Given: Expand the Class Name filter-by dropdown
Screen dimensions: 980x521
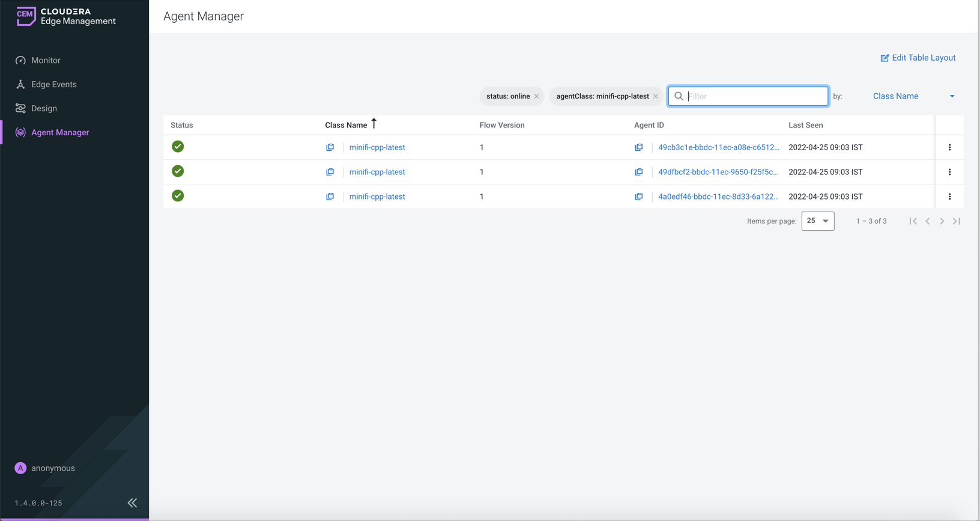Looking at the screenshot, I should (x=913, y=96).
